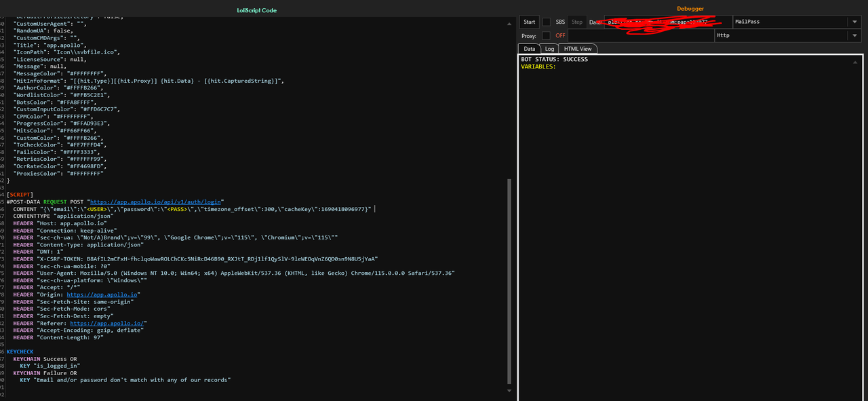The width and height of the screenshot is (868, 401).
Task: Click the "Host: app.apollo.io" header line
Action: point(60,223)
